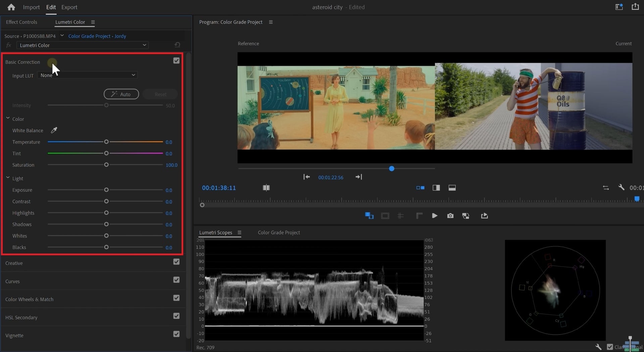This screenshot has width=644, height=352.
Task: Click the Temperature slider handle
Action: (106, 142)
